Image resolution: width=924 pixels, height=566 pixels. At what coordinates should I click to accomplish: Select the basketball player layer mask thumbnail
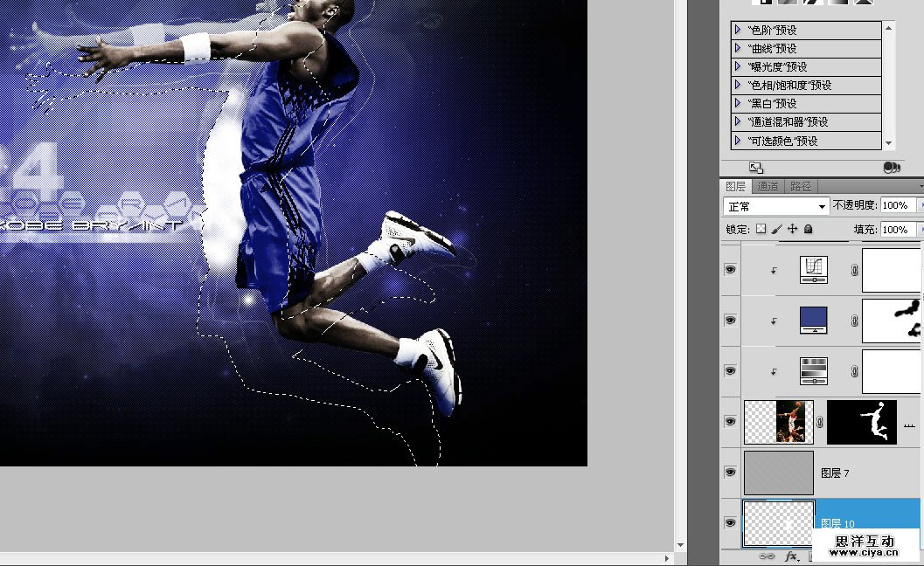861,422
